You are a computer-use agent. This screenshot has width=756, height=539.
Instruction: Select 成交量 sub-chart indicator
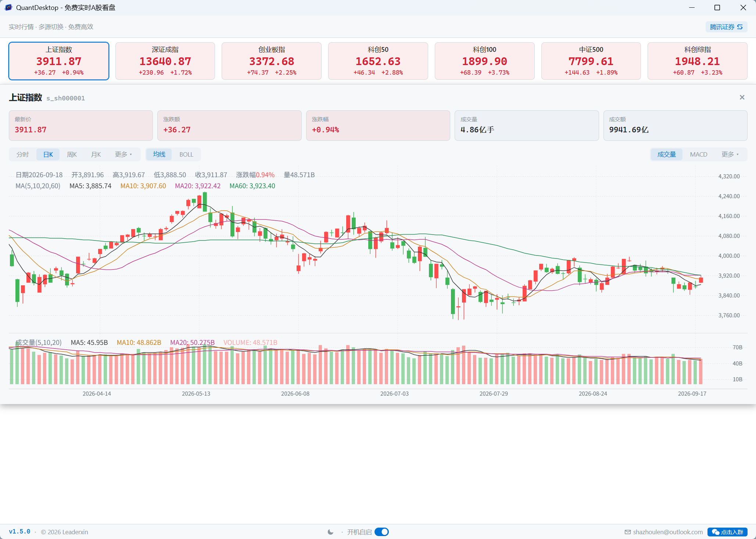667,154
